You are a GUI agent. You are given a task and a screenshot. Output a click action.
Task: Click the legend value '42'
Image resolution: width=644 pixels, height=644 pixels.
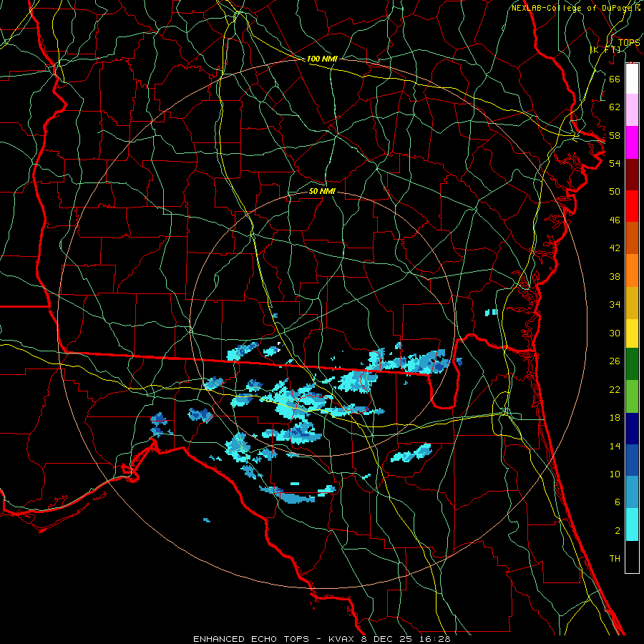point(615,248)
